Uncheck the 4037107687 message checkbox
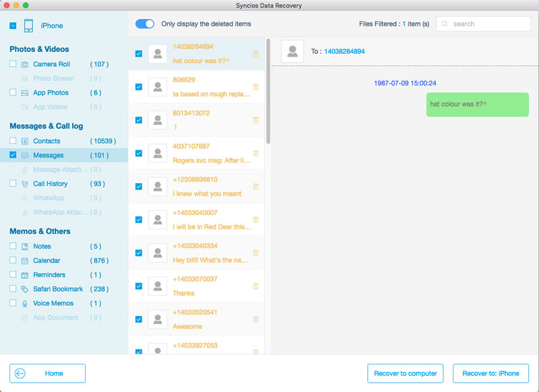This screenshot has height=392, width=539. (x=139, y=153)
